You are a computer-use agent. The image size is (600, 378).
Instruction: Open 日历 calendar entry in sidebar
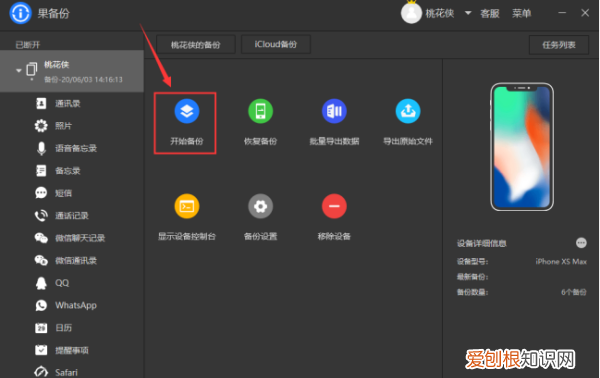(63, 328)
